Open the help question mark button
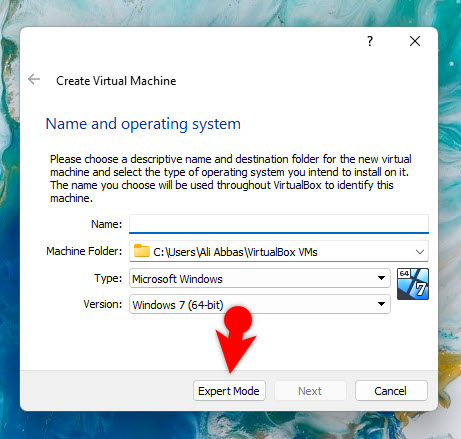 (370, 41)
